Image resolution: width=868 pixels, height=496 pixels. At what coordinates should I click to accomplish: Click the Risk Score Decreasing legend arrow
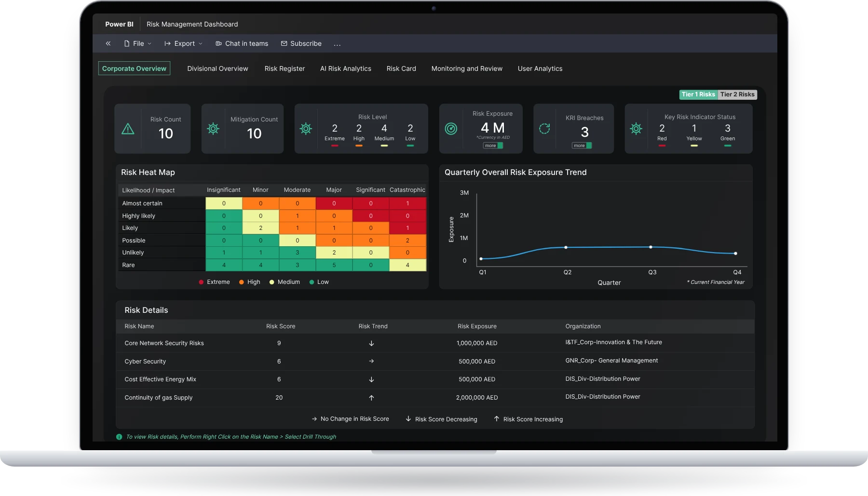tap(408, 419)
